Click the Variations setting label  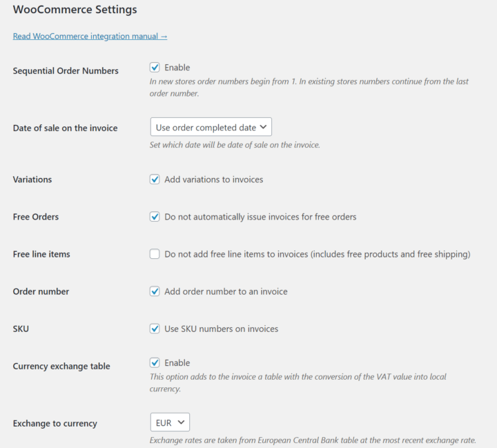coord(32,179)
